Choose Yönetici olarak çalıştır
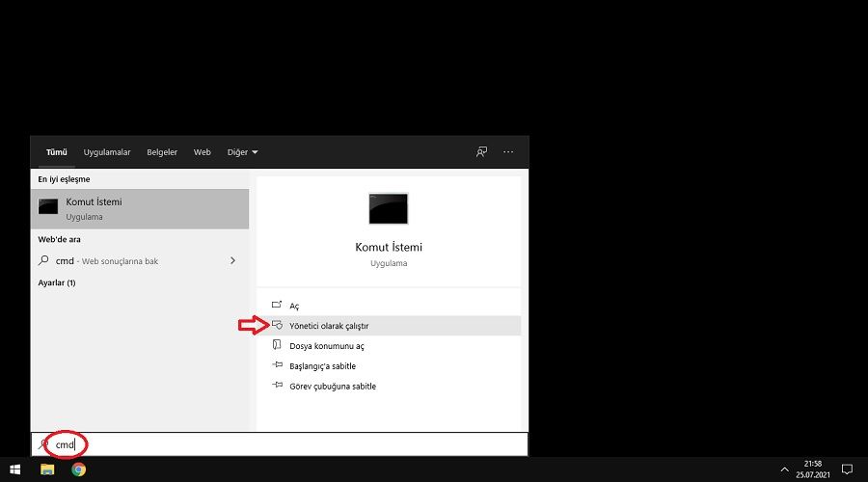The width and height of the screenshot is (868, 482). [389, 326]
